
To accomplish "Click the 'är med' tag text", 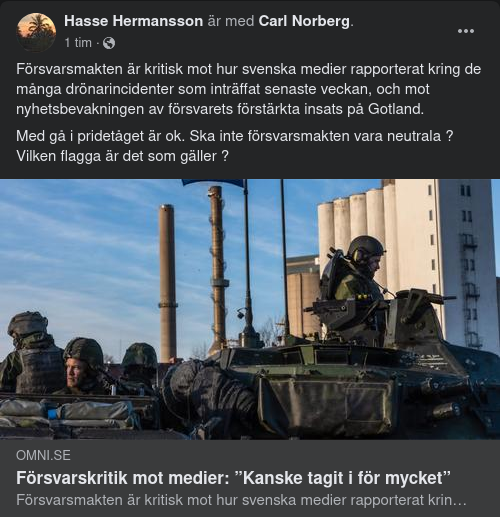I will pos(231,21).
